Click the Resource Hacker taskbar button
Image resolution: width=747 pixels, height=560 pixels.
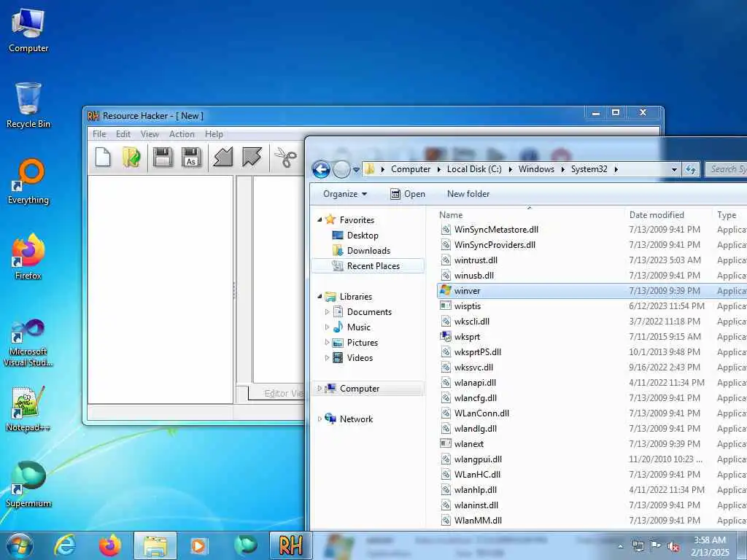291,545
